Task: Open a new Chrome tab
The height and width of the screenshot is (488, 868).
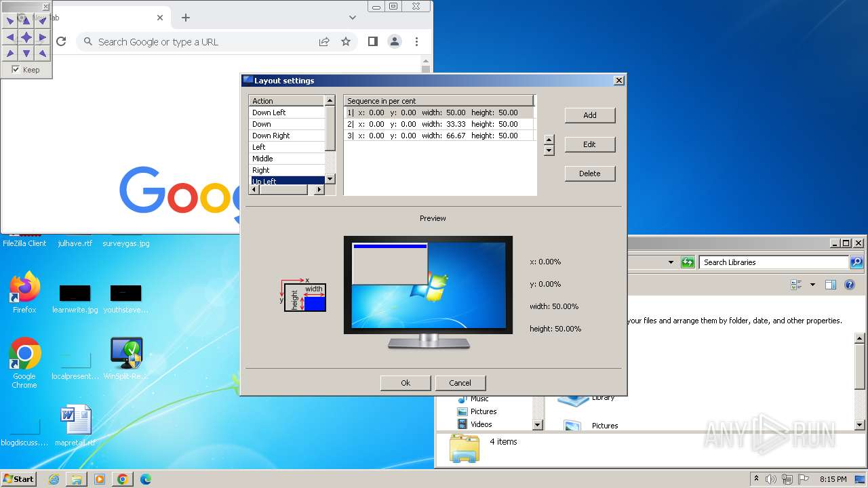Action: 185,18
